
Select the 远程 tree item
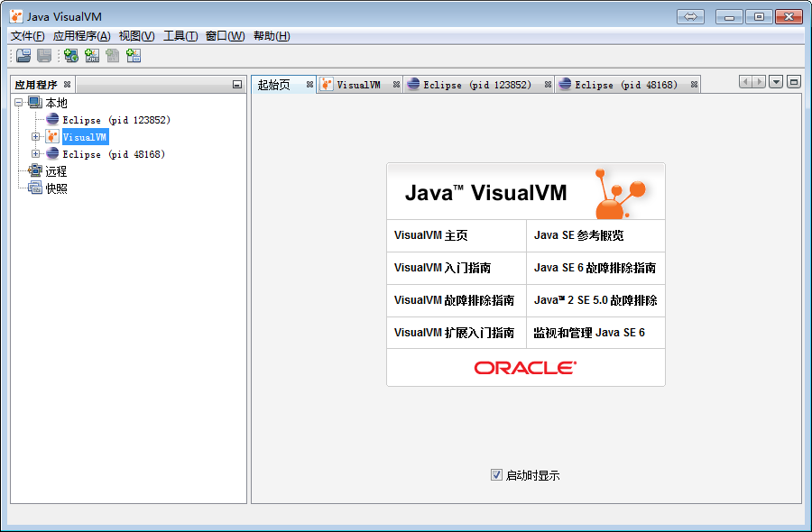(x=56, y=171)
